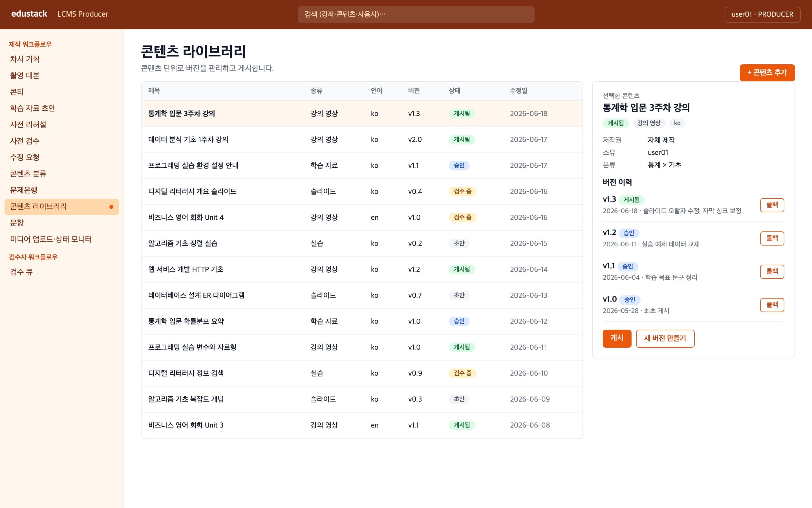Click 게시됨 badge of 웹 서비스 개발 HTTP 기초
This screenshot has height=508, width=812.
462,270
